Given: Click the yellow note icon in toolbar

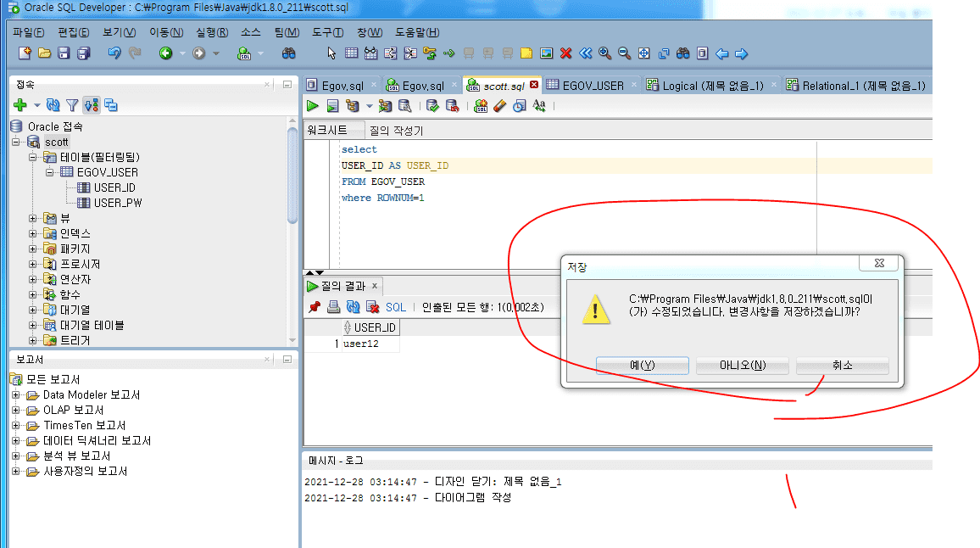Looking at the screenshot, I should click(526, 53).
